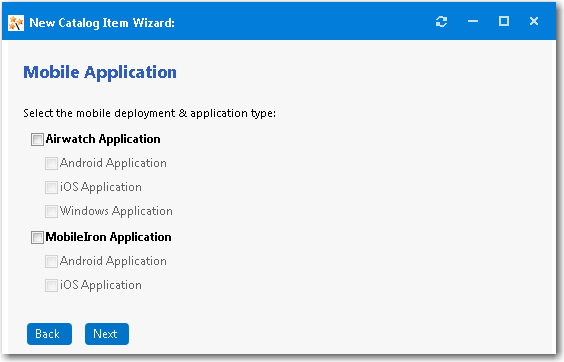Image resolution: width=564 pixels, height=362 pixels.
Task: Proceed with the Next button
Action: 107,334
